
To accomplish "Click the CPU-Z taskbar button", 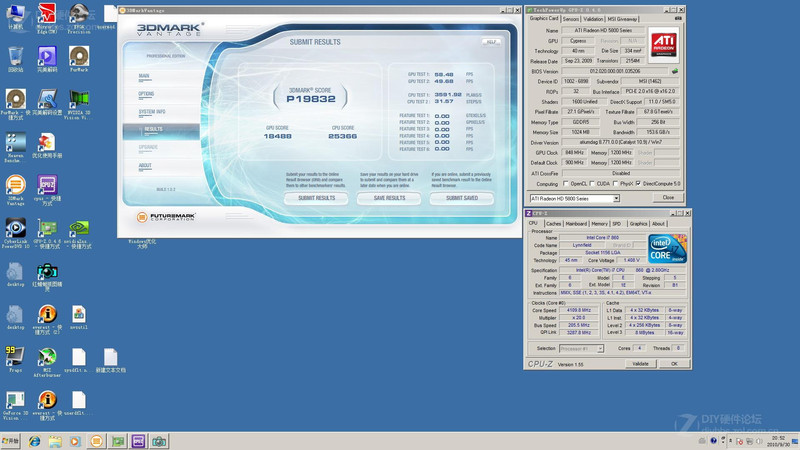I will click(x=138, y=441).
